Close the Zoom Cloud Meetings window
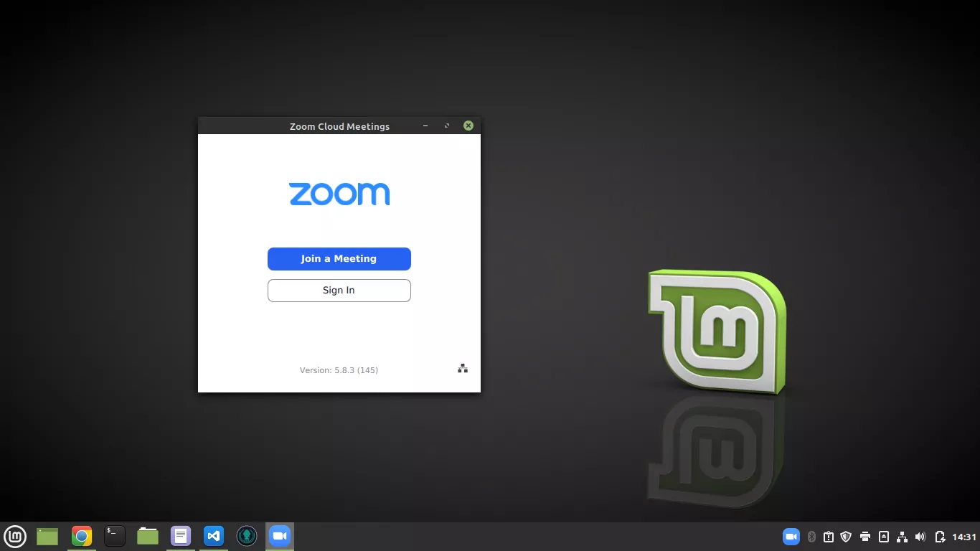Viewport: 980px width, 551px height. point(468,126)
